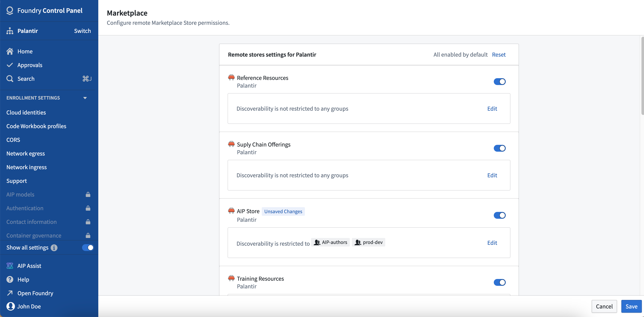The width and height of the screenshot is (644, 317).
Task: Open Code Workbook profiles settings
Action: 36,126
